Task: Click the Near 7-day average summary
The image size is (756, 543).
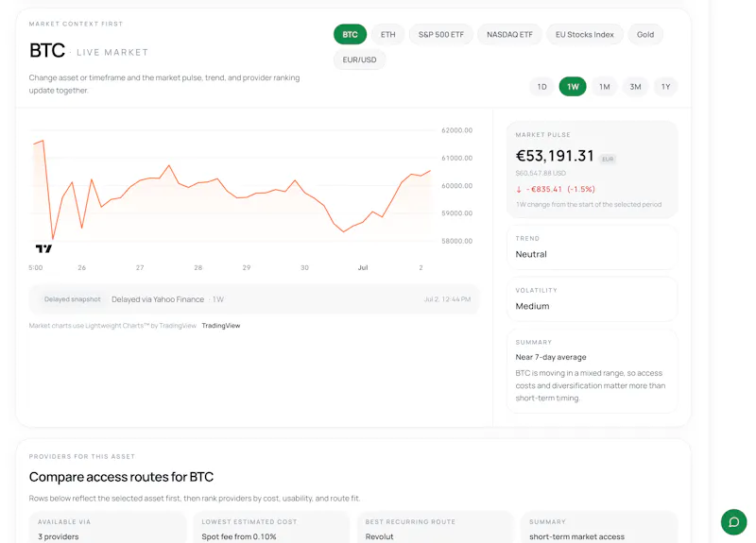Action: tap(551, 357)
